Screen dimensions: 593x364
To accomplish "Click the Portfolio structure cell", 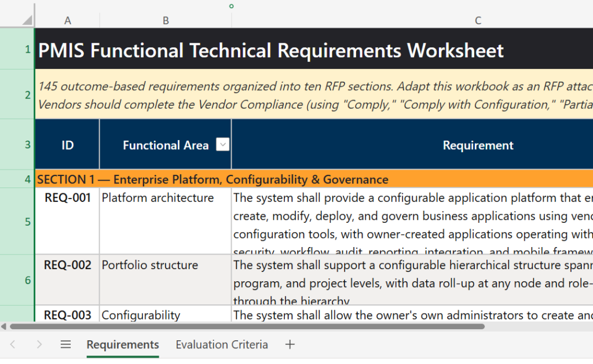I will [x=165, y=280].
